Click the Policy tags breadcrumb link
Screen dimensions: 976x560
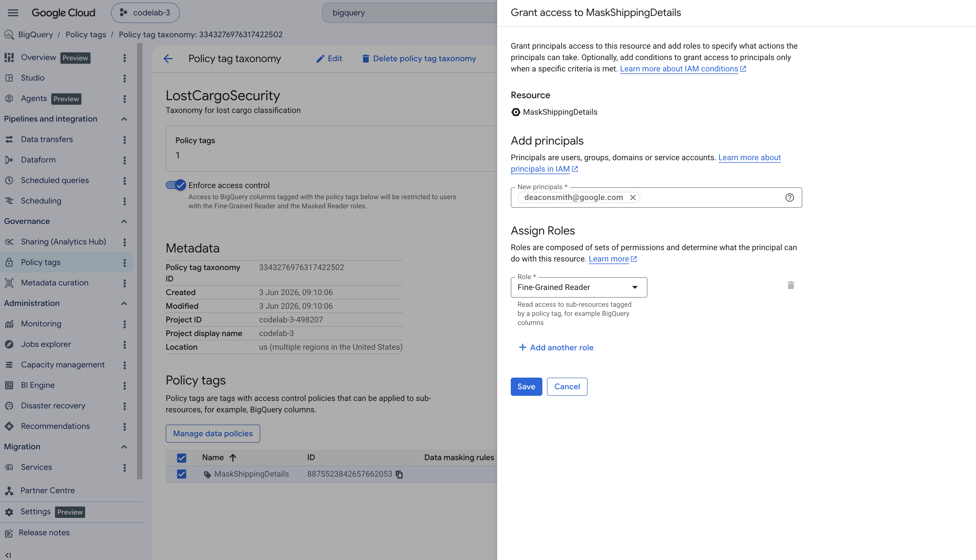coord(86,35)
